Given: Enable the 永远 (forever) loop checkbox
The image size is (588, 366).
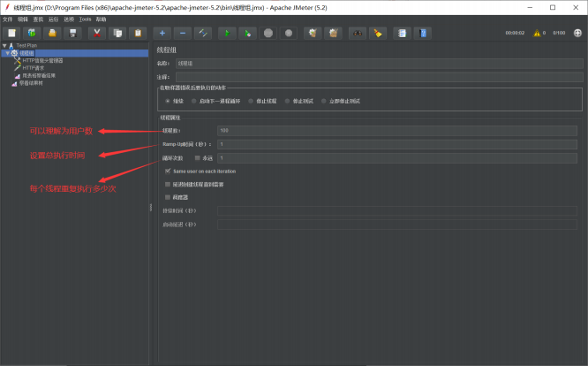Looking at the screenshot, I should coord(197,157).
